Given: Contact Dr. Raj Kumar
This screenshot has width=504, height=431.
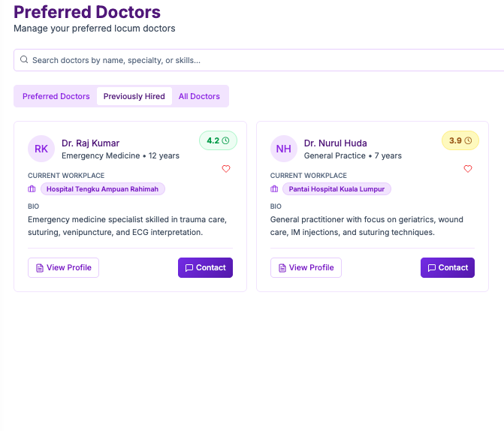Looking at the screenshot, I should 205,268.
